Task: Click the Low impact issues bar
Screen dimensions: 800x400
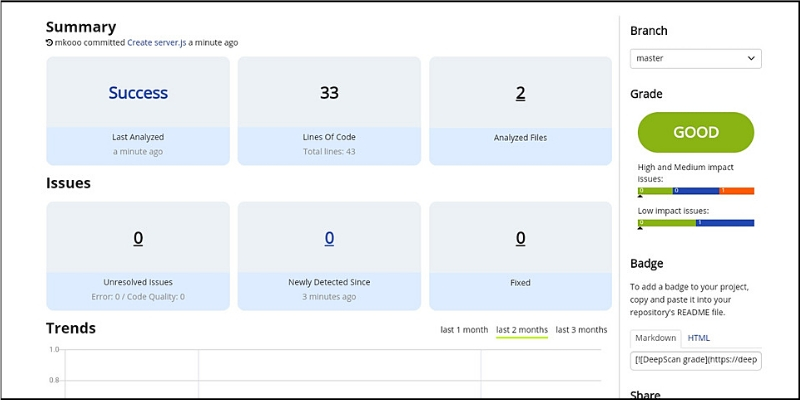Action: pyautogui.click(x=696, y=223)
